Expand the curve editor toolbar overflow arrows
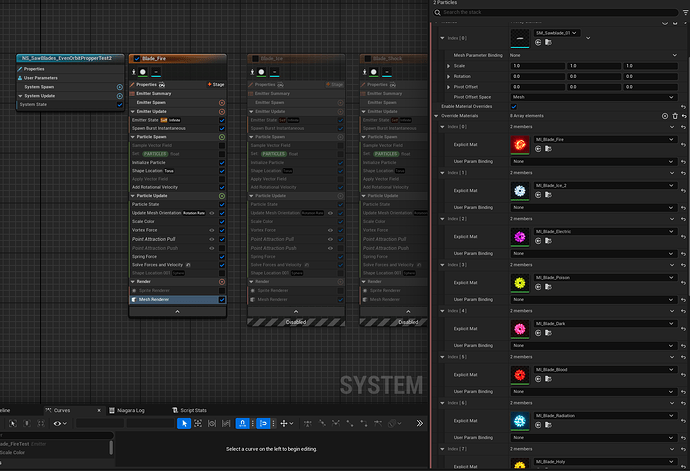The width and height of the screenshot is (690, 471). point(419,423)
